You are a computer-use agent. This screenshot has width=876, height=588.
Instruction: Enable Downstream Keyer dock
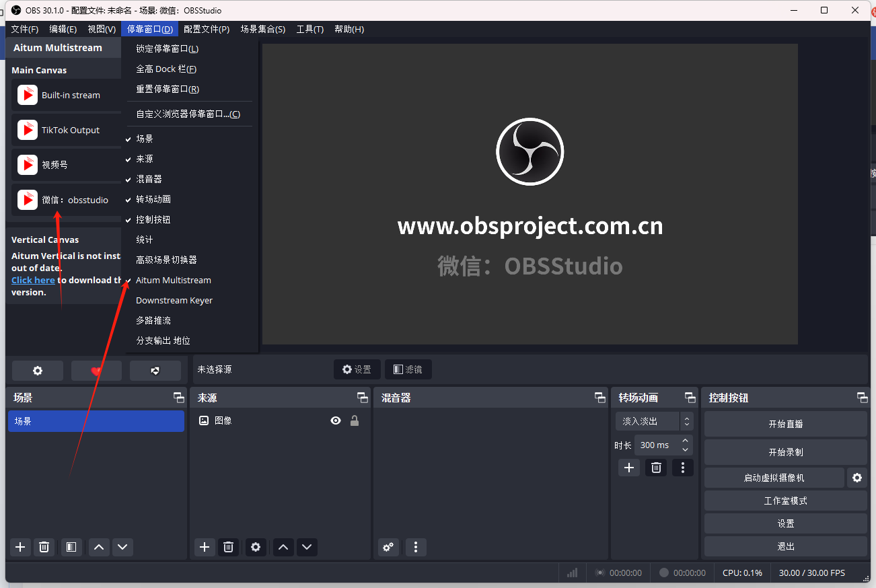[x=190, y=300]
